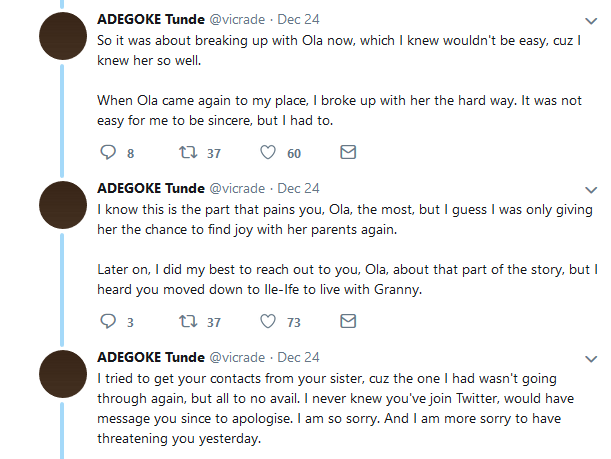The height and width of the screenshot is (459, 611).
Task: Reply to the tweet with 3 replies
Action: pos(108,321)
